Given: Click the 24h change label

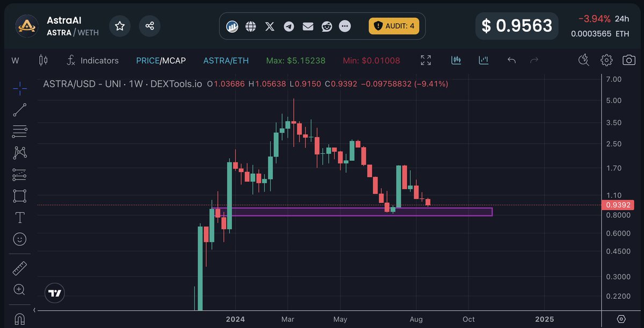Looking at the screenshot, I should (622, 19).
